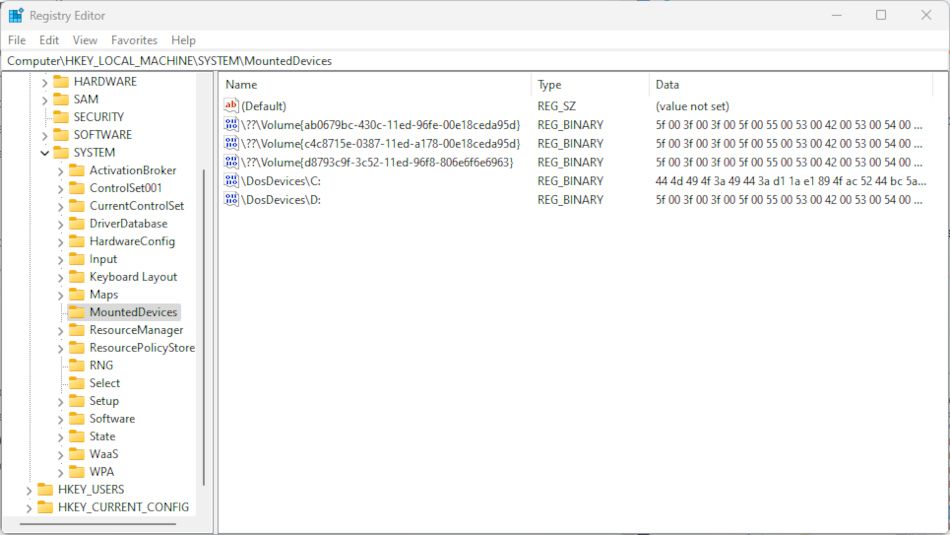Click the SECURITY folder icon

pyautogui.click(x=61, y=116)
